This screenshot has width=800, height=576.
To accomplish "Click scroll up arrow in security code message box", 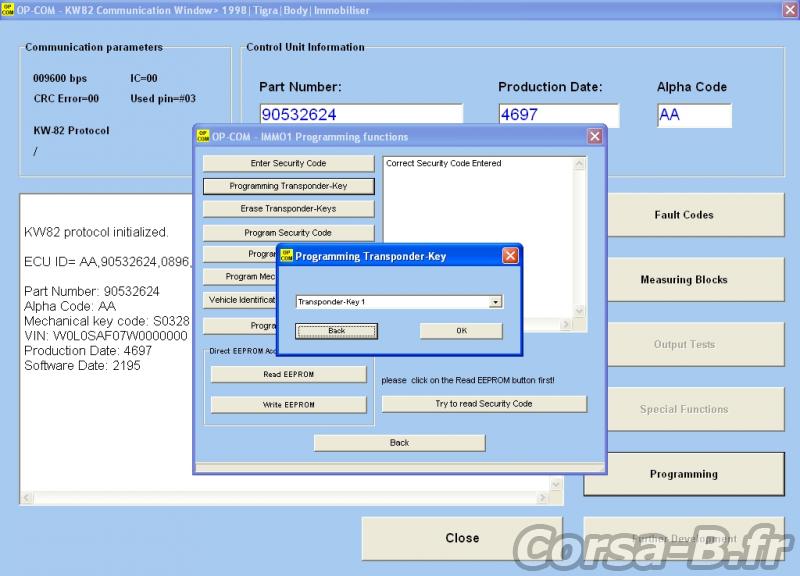I will [579, 164].
